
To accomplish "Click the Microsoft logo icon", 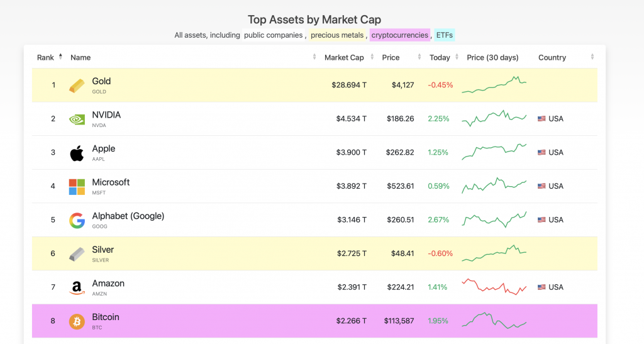I will click(77, 186).
